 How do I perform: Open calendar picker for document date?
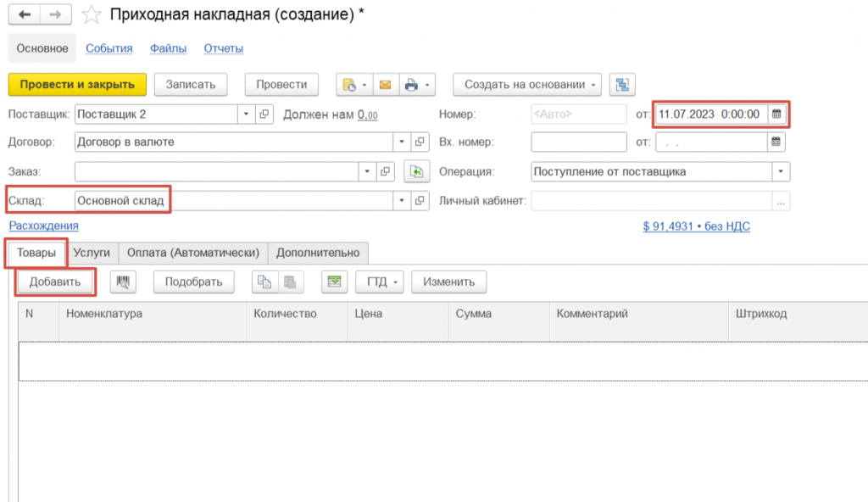point(776,114)
